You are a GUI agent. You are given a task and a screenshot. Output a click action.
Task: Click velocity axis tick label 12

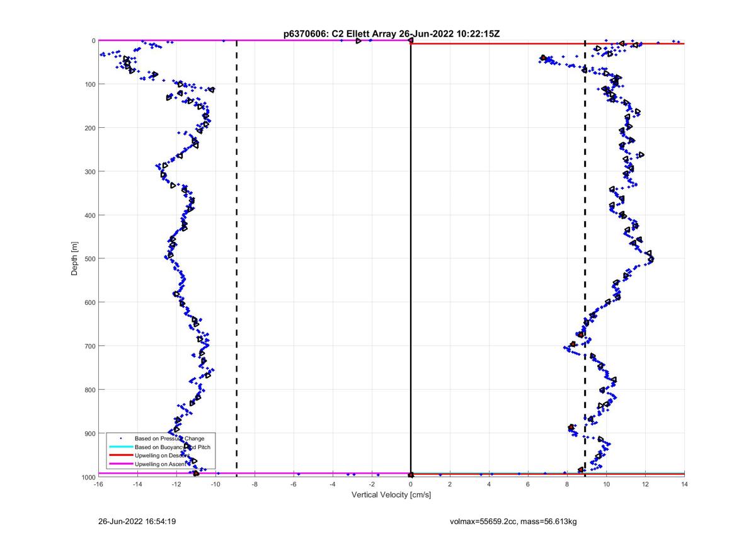pos(645,484)
